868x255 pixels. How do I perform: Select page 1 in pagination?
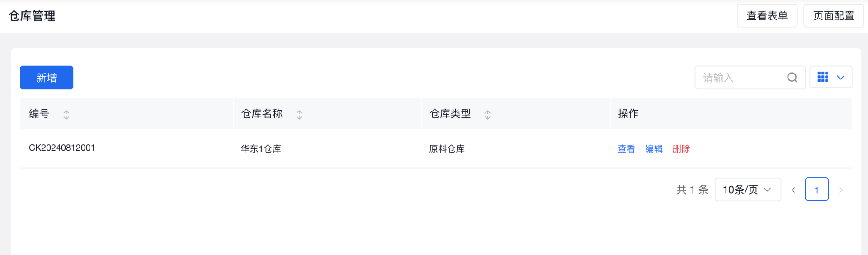click(816, 190)
